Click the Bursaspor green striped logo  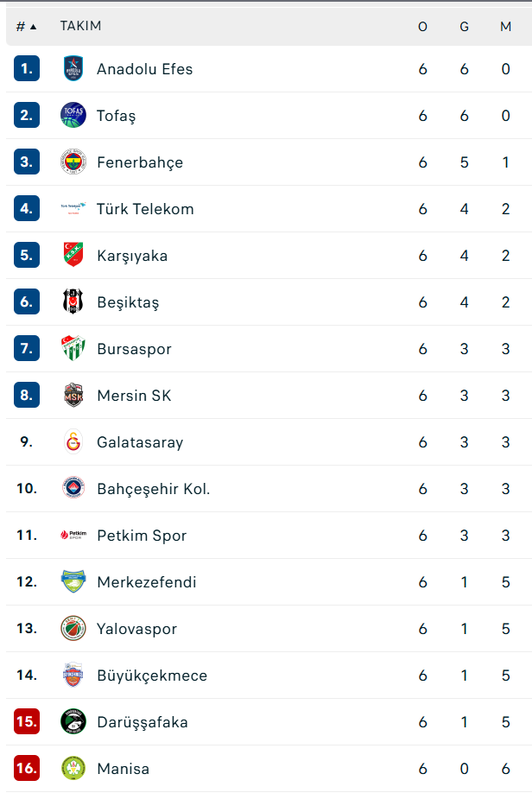tap(73, 348)
